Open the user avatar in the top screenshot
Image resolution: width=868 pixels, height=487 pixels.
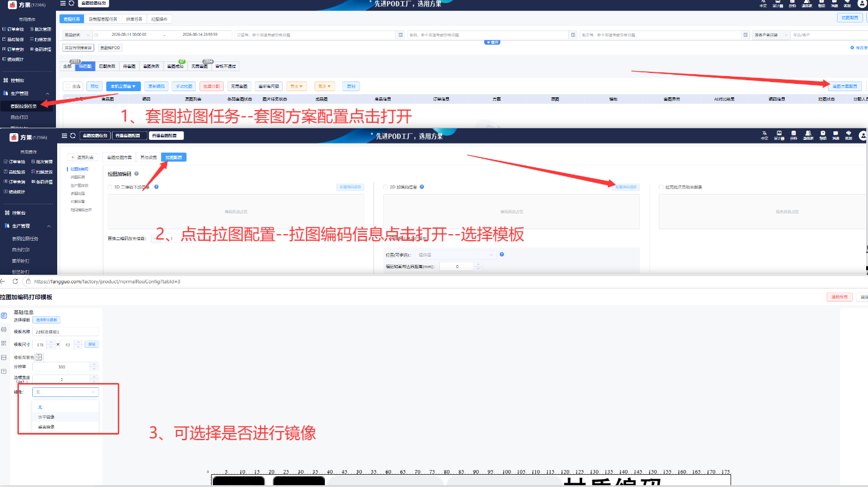(861, 4)
